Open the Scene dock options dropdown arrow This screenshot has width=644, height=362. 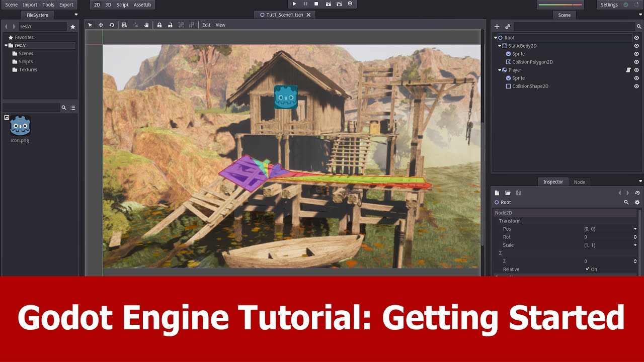tap(640, 15)
